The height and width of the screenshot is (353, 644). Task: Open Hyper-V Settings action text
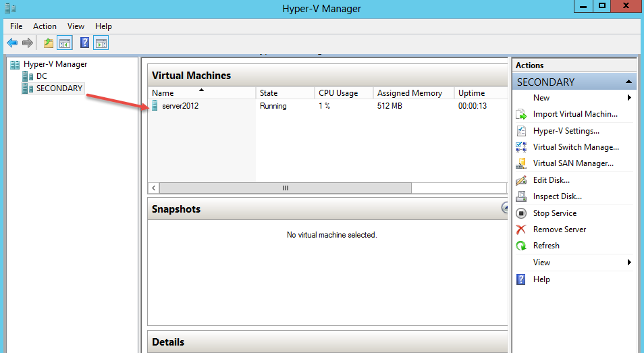pyautogui.click(x=566, y=131)
